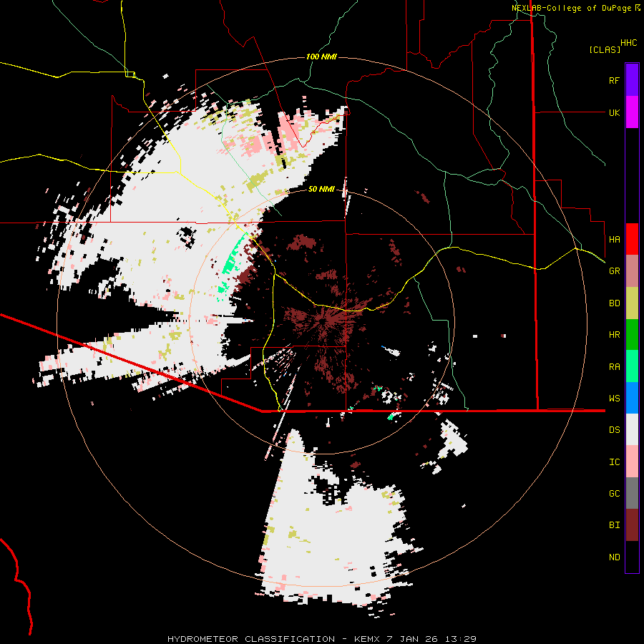Click the KEMX radar site identifier
This screenshot has height=644, width=644.
pos(367,639)
